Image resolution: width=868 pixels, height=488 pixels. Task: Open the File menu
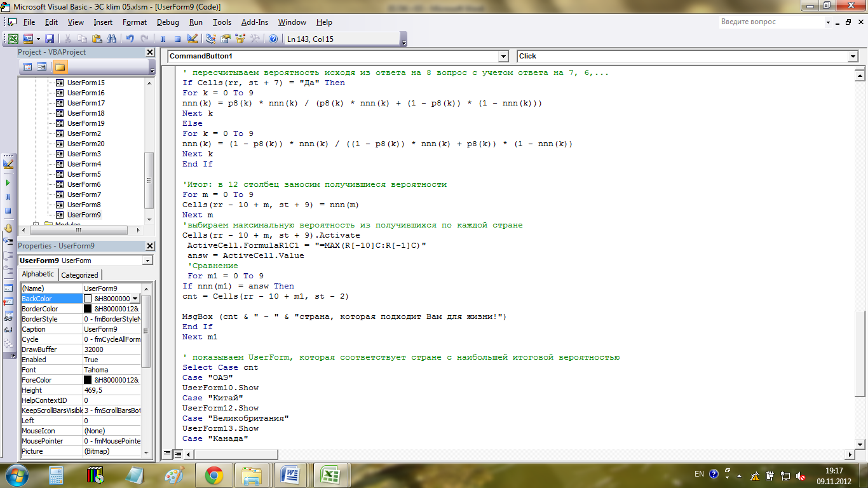(x=29, y=22)
